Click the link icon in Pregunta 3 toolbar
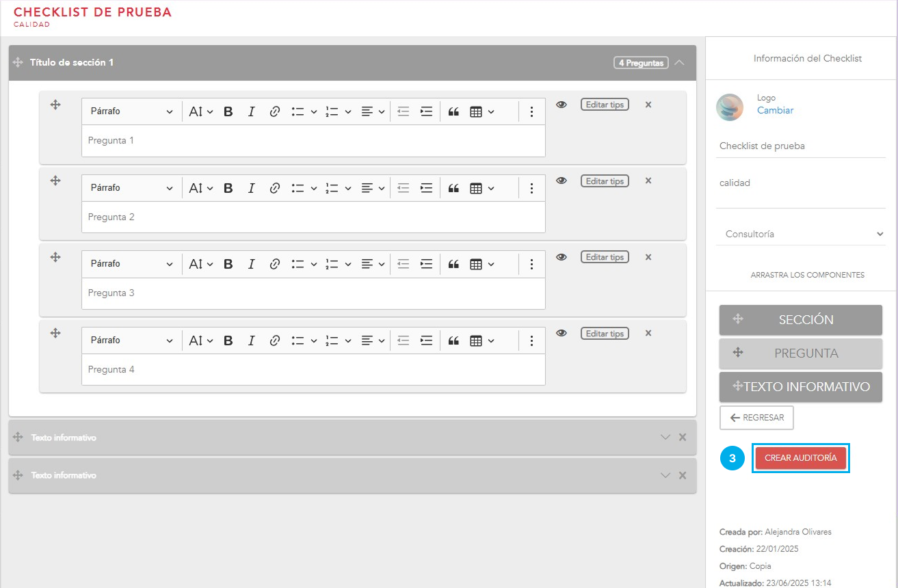898x588 pixels. (274, 264)
